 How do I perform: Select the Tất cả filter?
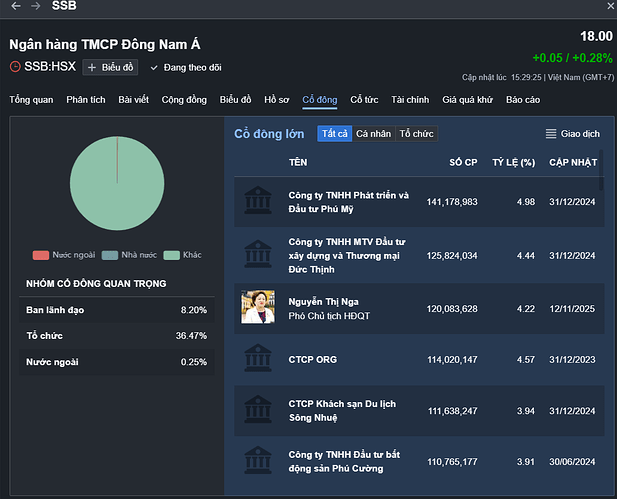pyautogui.click(x=333, y=133)
